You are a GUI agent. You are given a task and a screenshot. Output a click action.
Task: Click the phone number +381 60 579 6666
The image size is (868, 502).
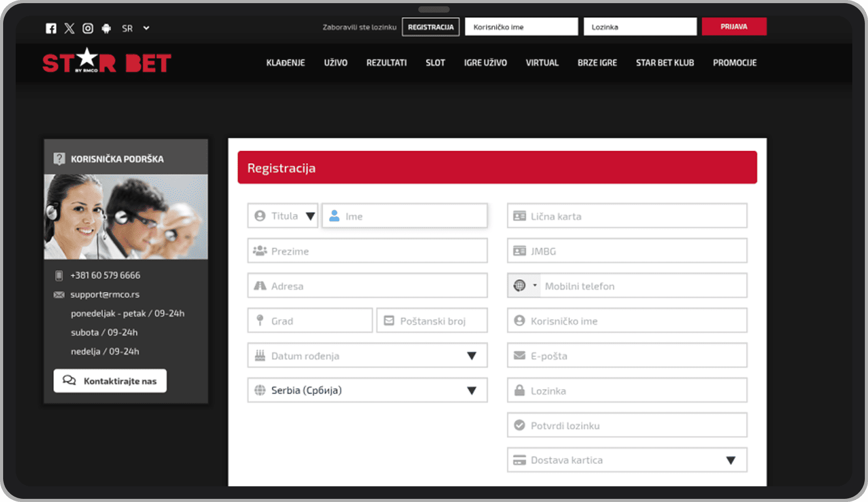pos(105,275)
